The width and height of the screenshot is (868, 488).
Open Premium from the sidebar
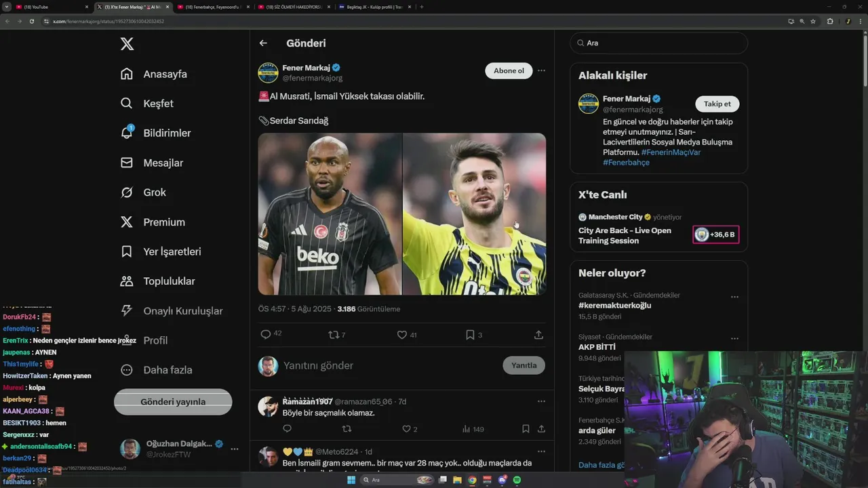[x=153, y=222]
